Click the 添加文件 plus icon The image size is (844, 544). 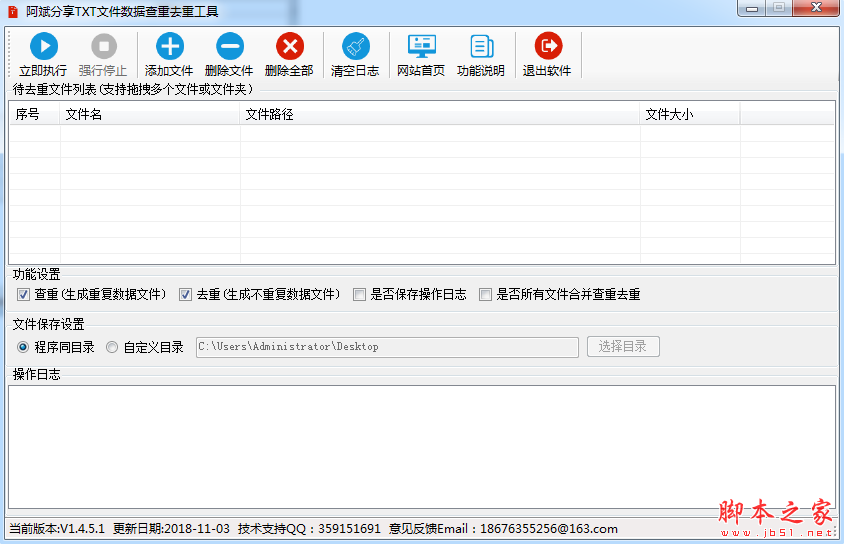tap(170, 46)
